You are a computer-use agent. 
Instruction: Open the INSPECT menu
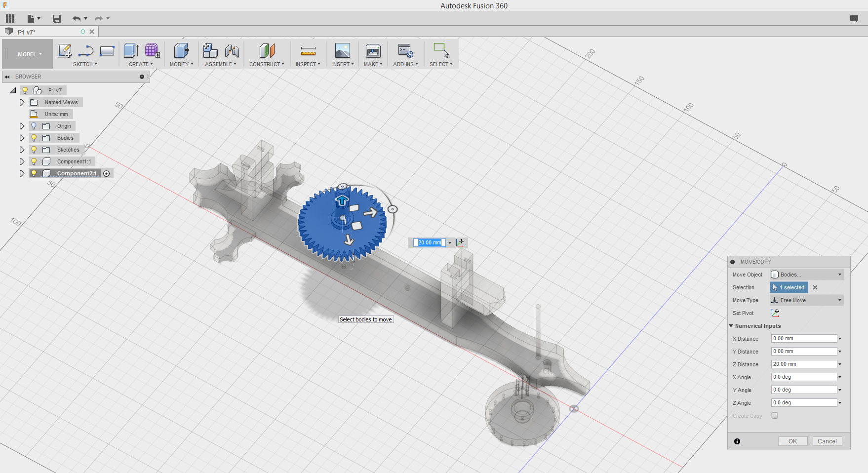(308, 64)
